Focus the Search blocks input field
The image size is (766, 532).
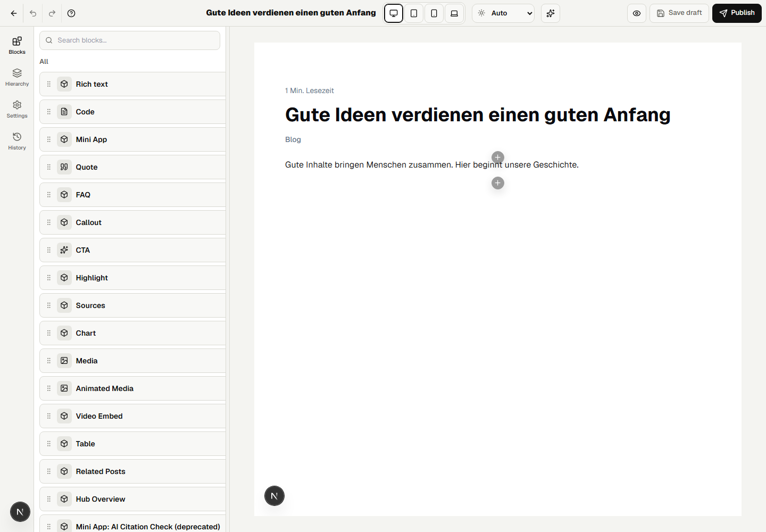click(130, 40)
